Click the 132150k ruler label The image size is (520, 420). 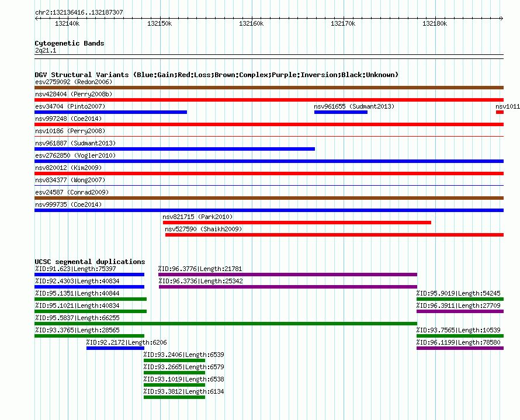160,23
